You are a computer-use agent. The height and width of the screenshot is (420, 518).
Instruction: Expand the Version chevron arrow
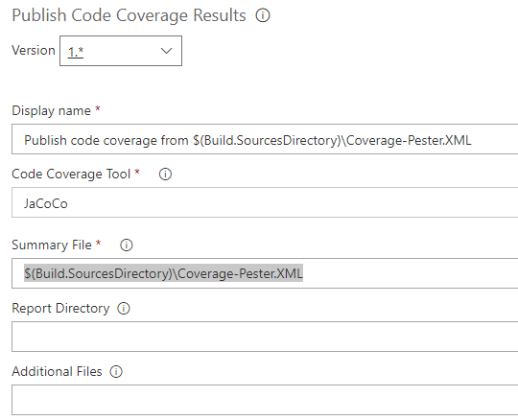pyautogui.click(x=166, y=51)
